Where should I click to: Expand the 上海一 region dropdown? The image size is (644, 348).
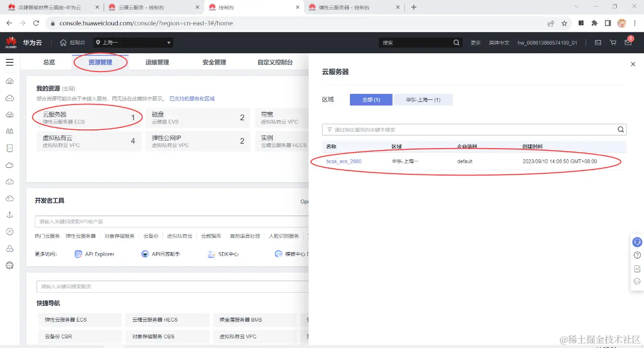(134, 43)
